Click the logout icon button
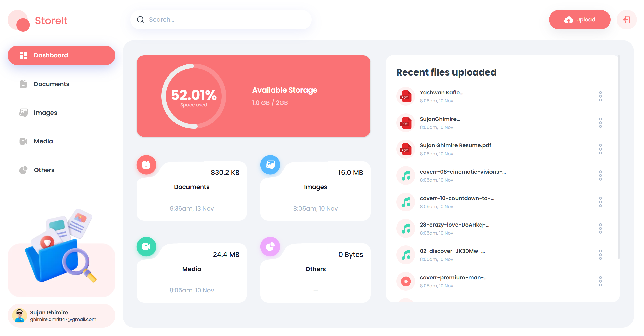 point(626,20)
